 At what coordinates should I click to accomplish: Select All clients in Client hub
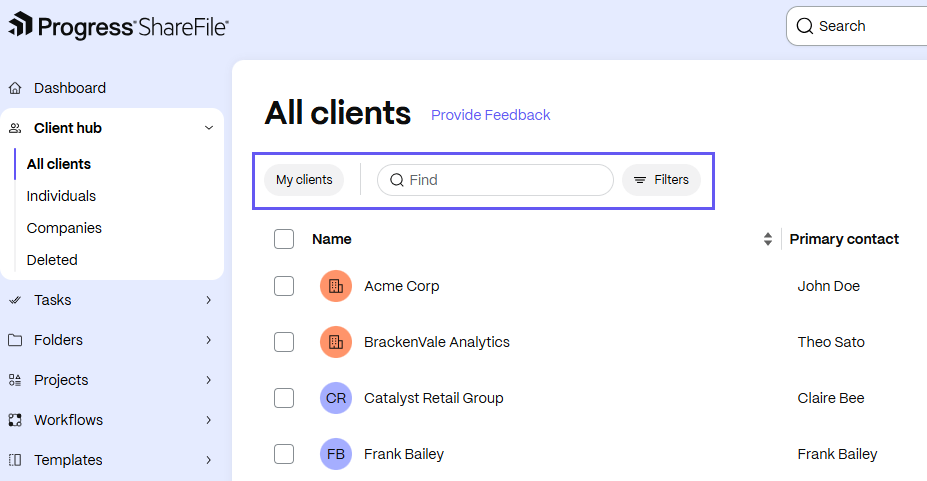pyautogui.click(x=59, y=164)
